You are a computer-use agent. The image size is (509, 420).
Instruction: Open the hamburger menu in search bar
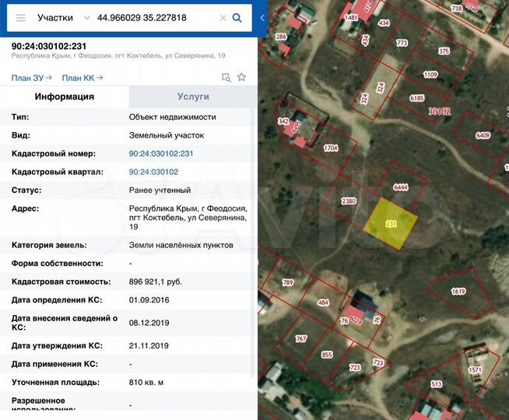pos(20,17)
